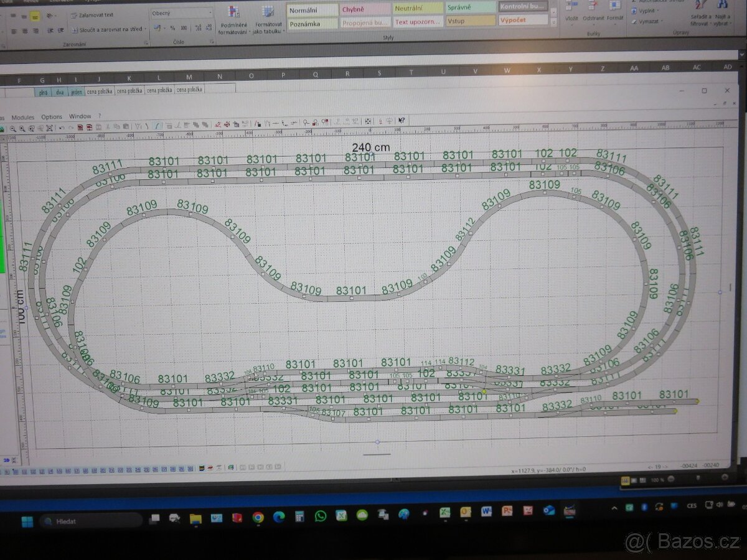Click the undo arrow in track planner toolbar
Viewport: 747px width, 560px height.
pos(62,127)
